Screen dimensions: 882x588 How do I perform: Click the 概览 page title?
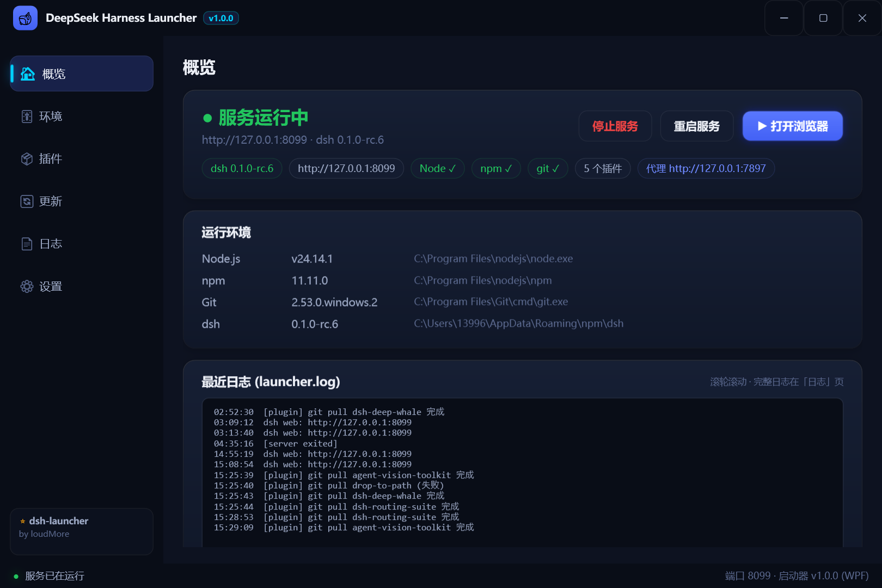pos(199,68)
